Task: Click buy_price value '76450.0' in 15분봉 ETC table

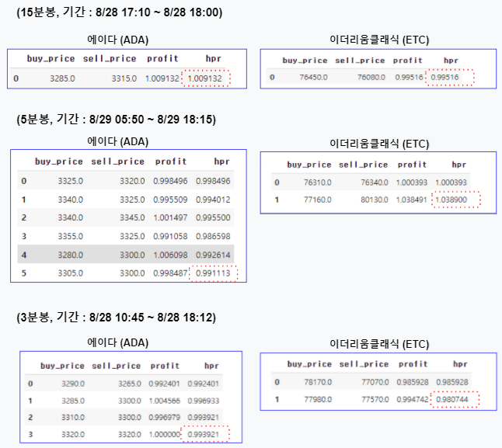Action: pos(313,77)
